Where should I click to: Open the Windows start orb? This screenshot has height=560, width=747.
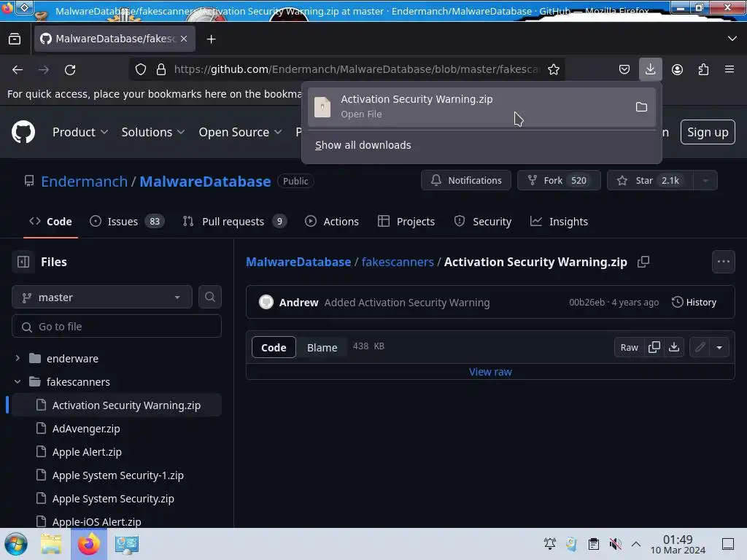16,544
